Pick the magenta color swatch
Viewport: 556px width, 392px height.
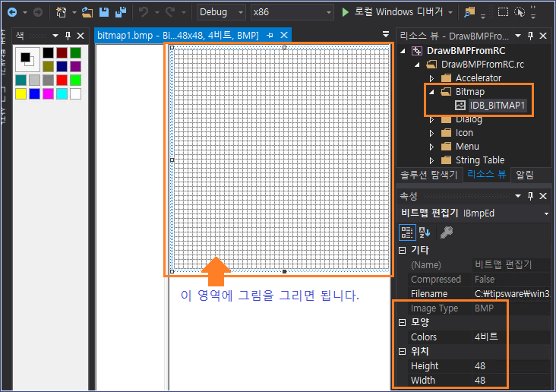(x=48, y=94)
